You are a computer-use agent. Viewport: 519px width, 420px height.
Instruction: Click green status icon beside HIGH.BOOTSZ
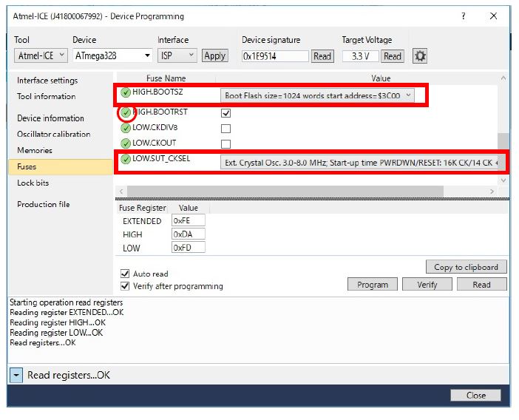coord(126,93)
